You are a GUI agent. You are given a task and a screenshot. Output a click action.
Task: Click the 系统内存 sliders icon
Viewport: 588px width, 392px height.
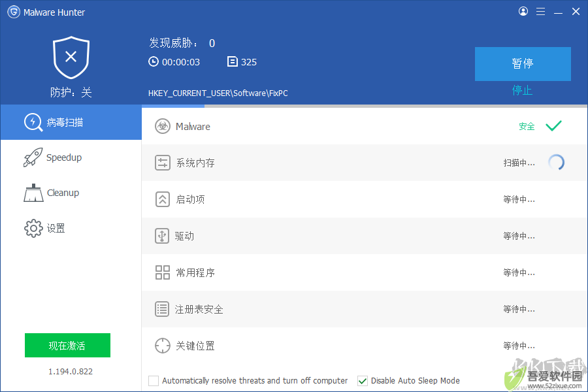click(163, 163)
